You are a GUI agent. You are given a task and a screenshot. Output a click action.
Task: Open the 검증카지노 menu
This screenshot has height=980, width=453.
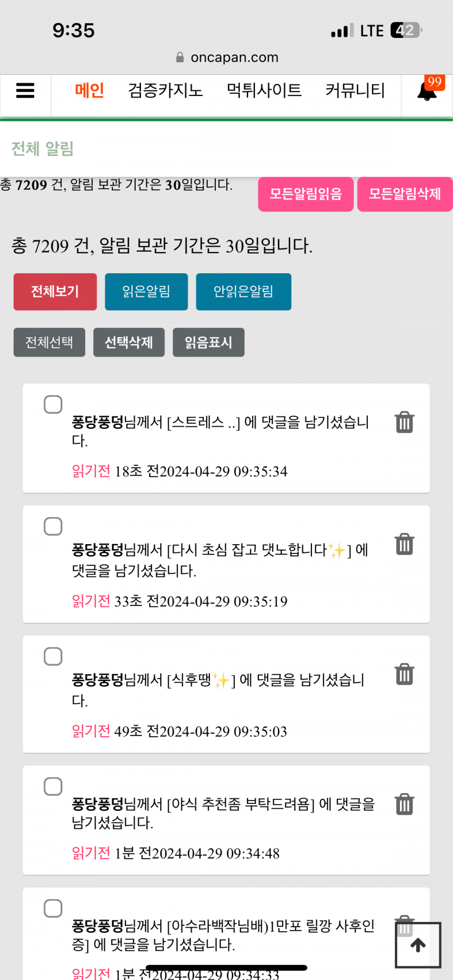(165, 91)
